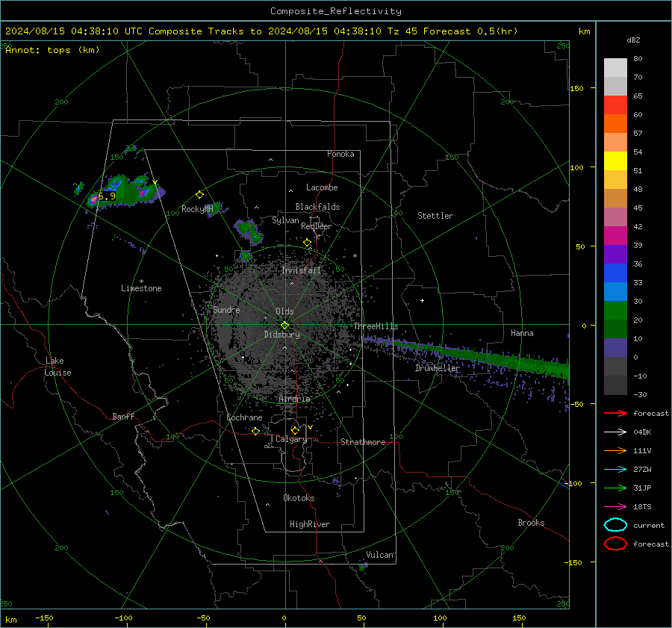Click the Limestone label on map

(141, 288)
